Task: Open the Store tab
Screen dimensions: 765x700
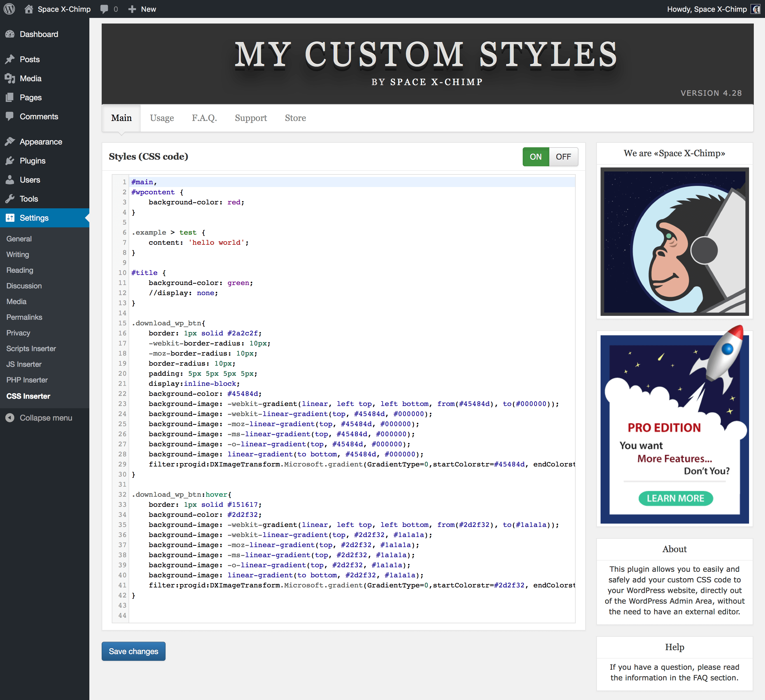Action: point(295,118)
